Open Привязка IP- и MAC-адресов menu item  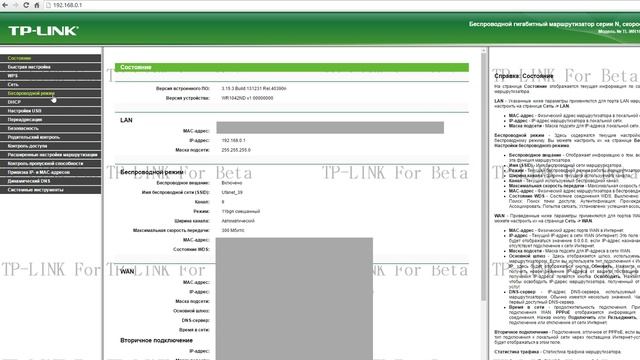51,172
